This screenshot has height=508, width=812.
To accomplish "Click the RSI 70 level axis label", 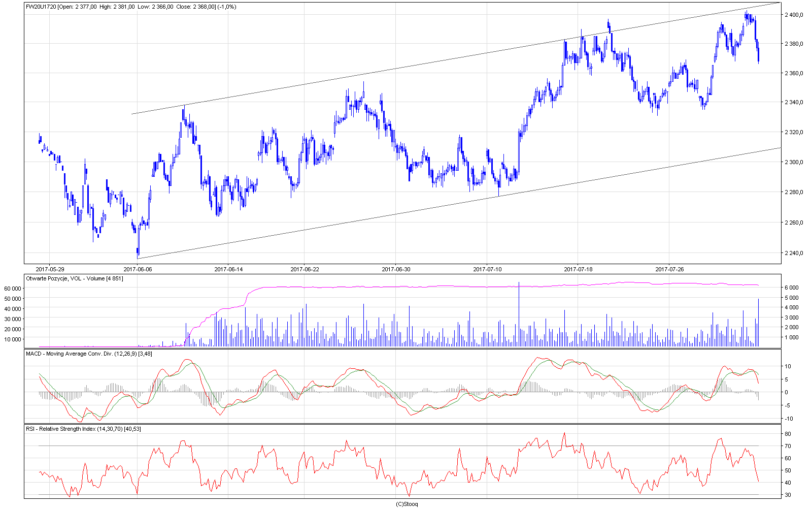I will pyautogui.click(x=788, y=446).
